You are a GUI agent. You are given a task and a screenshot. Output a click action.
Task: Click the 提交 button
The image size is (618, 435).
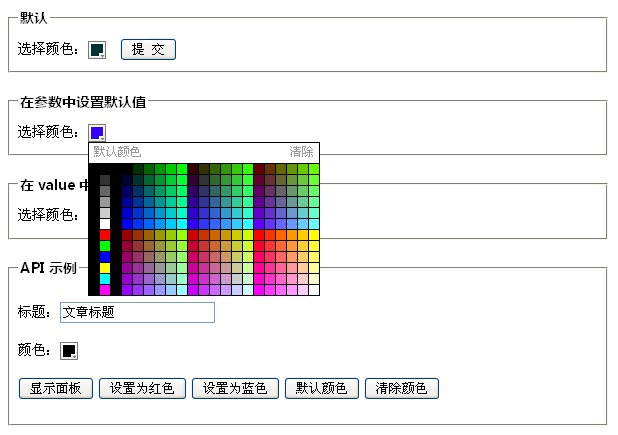click(148, 50)
